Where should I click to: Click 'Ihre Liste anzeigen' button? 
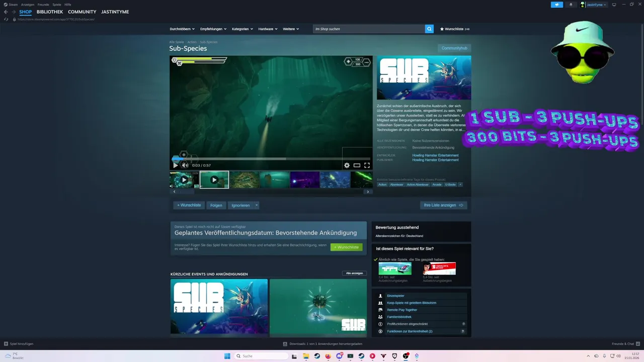[444, 205]
